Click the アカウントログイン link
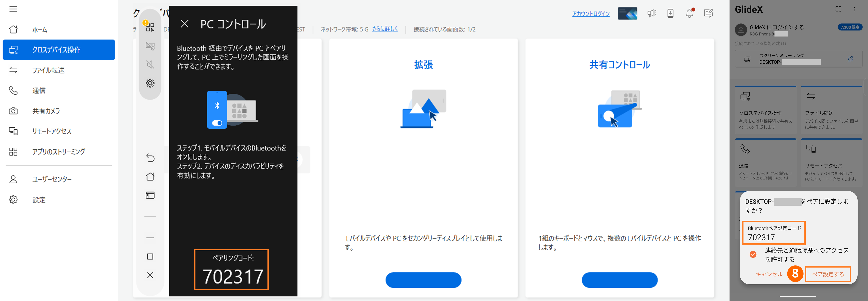 [x=591, y=13]
